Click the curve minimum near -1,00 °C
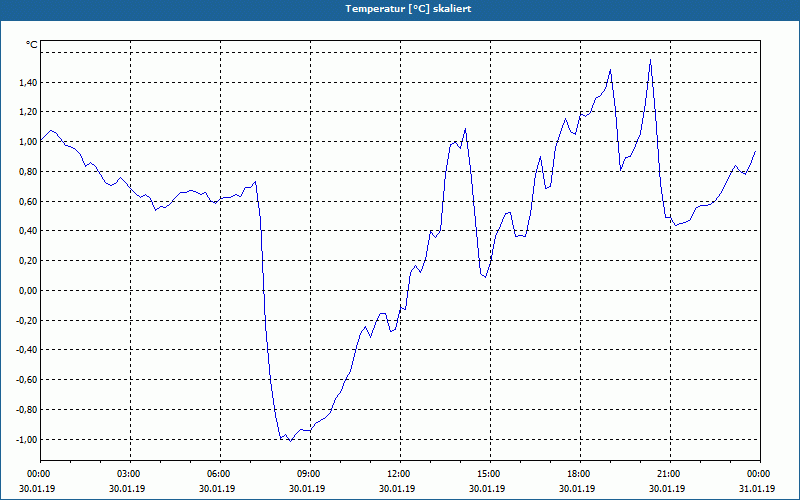 click(290, 441)
